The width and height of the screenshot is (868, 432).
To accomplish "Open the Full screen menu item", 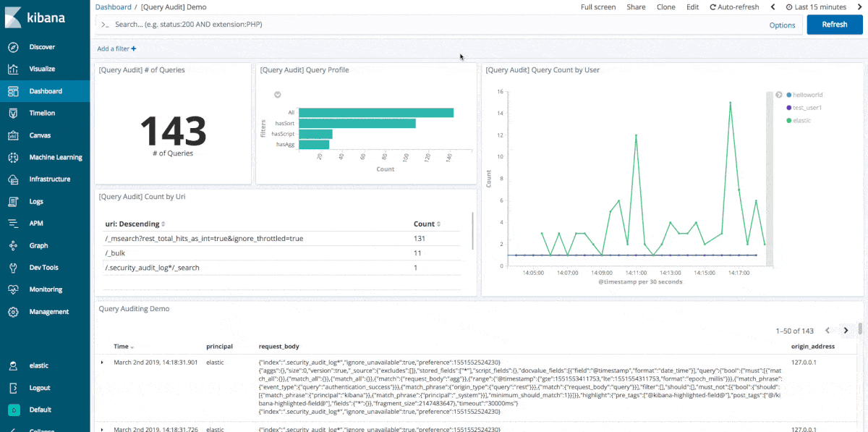I will (x=598, y=7).
